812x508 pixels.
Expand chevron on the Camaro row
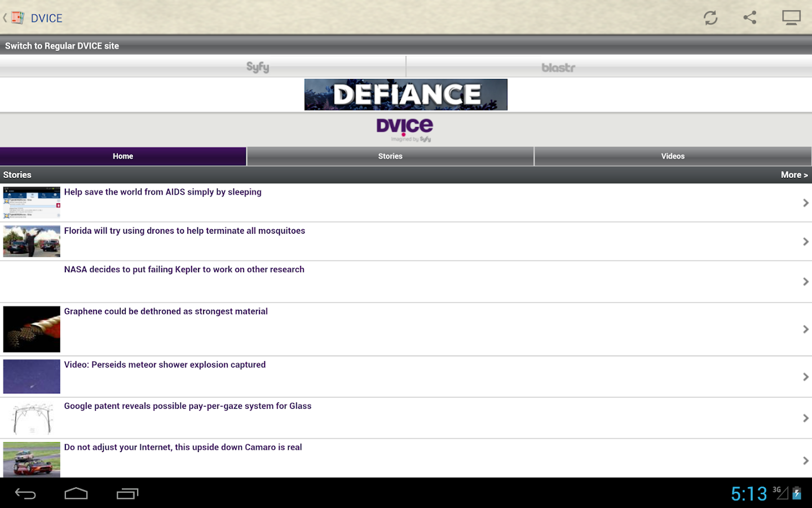(x=806, y=461)
